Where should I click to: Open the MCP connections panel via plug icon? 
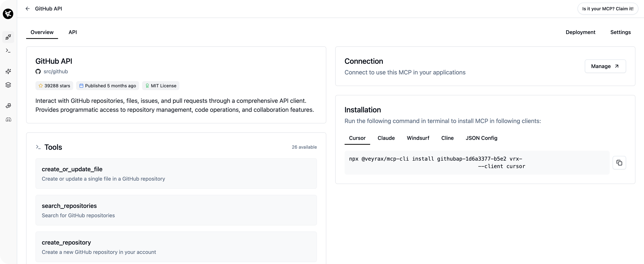[x=8, y=37]
